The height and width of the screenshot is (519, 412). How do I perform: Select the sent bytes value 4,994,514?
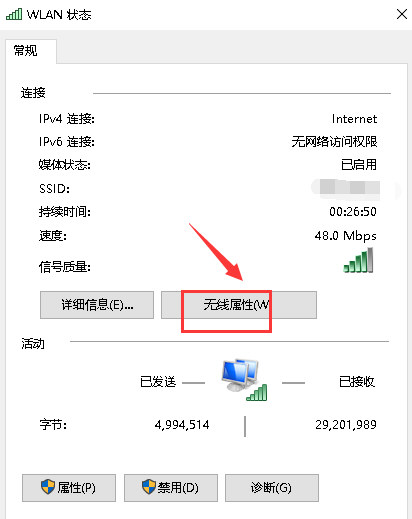[x=182, y=425]
